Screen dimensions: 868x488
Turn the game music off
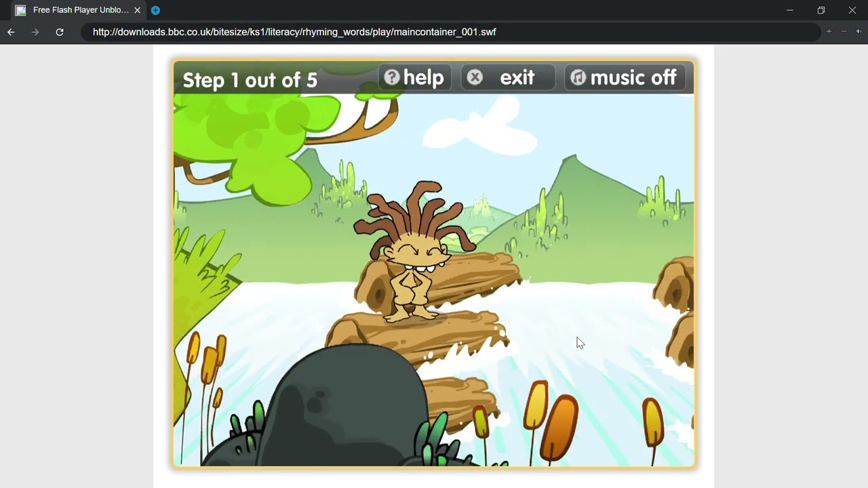tap(625, 77)
